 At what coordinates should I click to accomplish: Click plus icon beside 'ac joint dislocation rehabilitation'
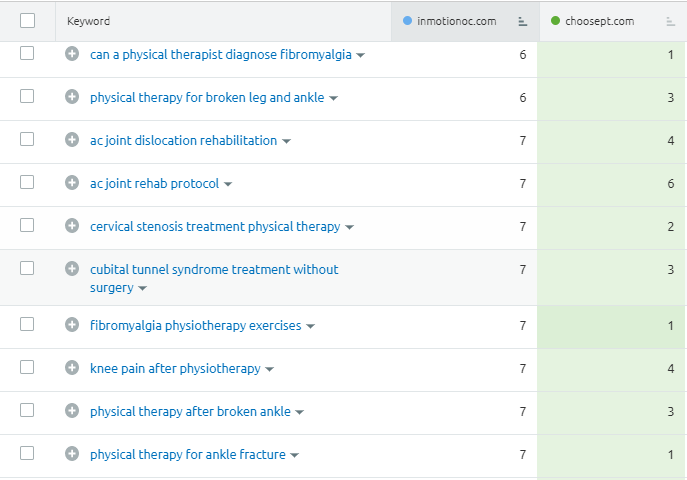coord(72,140)
